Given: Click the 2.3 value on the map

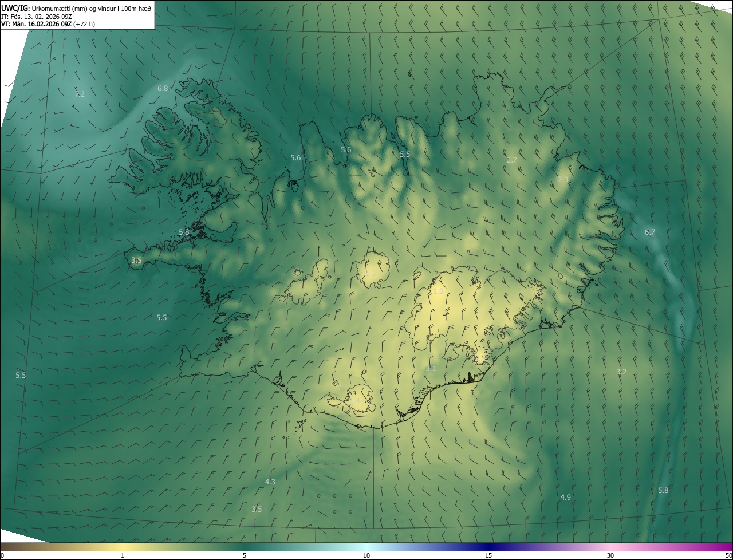Looking at the screenshot, I should [563, 179].
